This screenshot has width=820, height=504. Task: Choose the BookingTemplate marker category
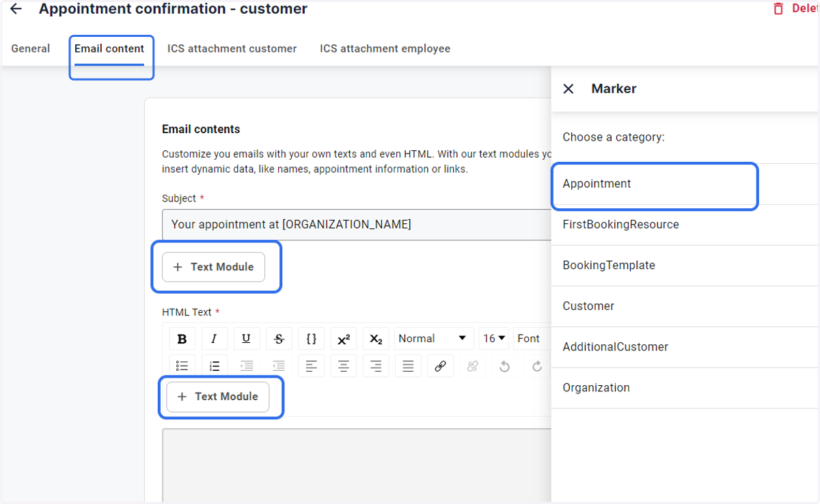tap(685, 266)
